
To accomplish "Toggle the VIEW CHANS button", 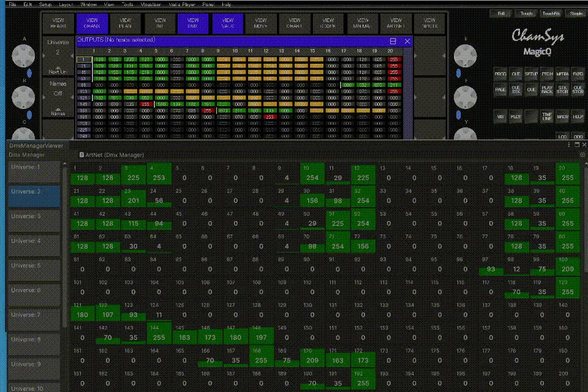I will [x=92, y=23].
